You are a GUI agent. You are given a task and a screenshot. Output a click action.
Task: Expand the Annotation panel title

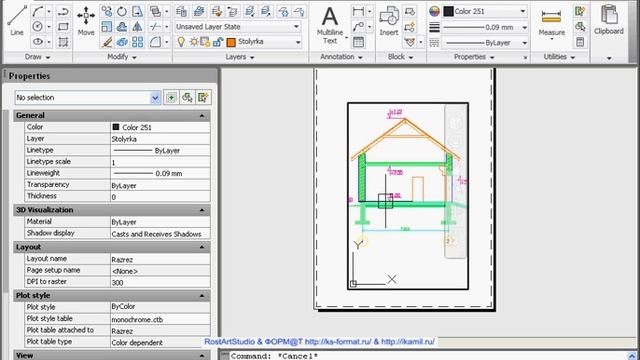pyautogui.click(x=341, y=57)
